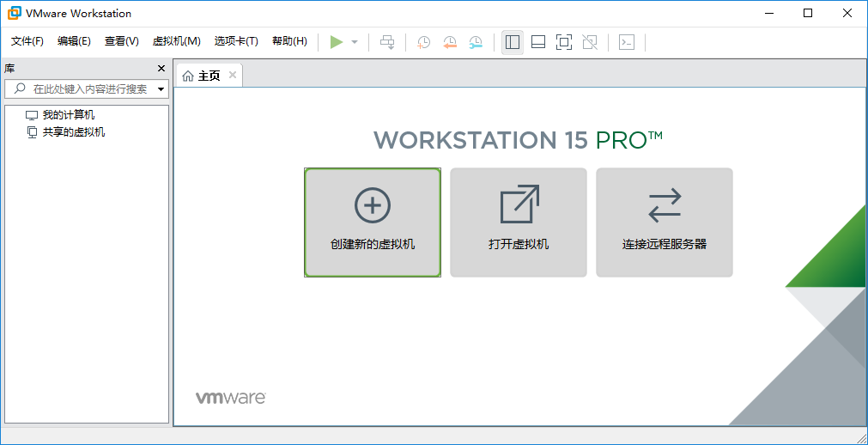This screenshot has width=868, height=445.
Task: Click the magnifier icon in search box
Action: pos(20,88)
